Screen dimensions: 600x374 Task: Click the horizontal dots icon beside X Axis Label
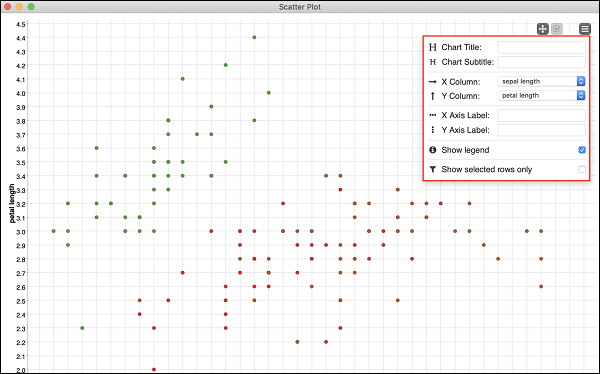point(433,115)
